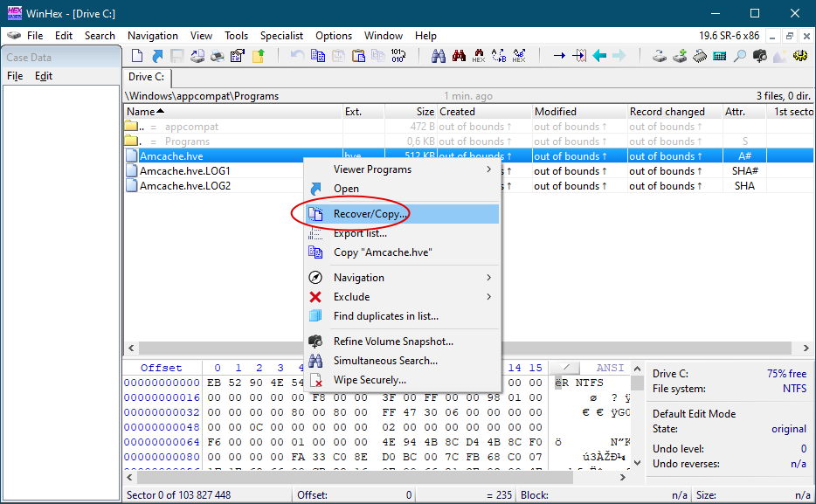Open the Calculator toolbar icon
The height and width of the screenshot is (504, 816).
tap(720, 56)
